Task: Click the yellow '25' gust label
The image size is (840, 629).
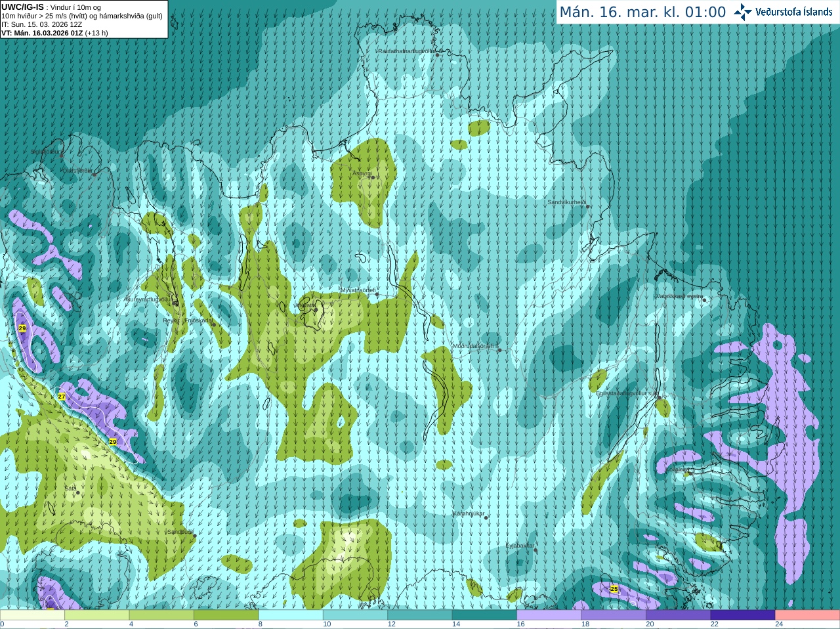Action: pos(614,589)
